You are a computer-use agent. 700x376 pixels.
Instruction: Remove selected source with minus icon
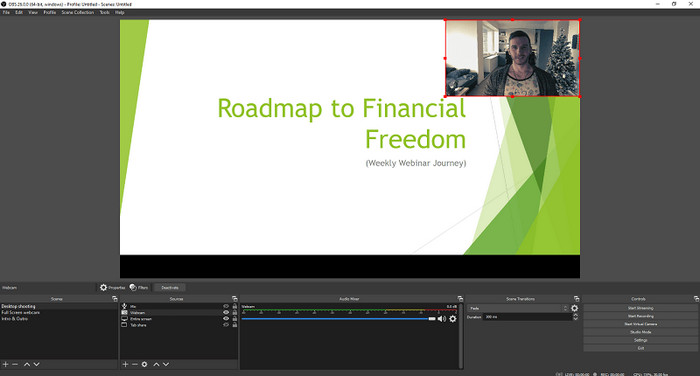click(x=134, y=364)
